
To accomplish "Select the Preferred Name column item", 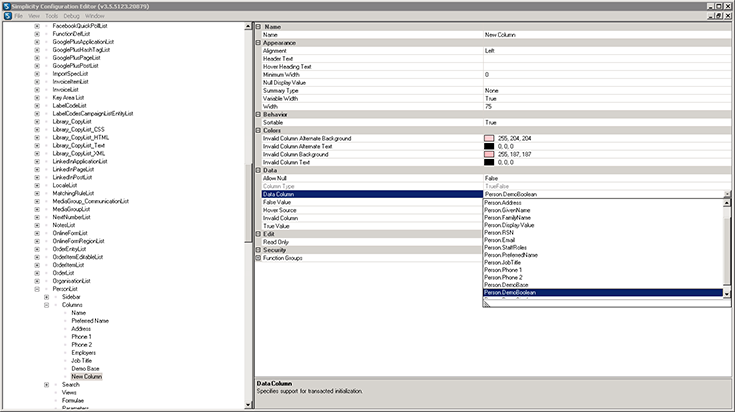I will pyautogui.click(x=90, y=321).
